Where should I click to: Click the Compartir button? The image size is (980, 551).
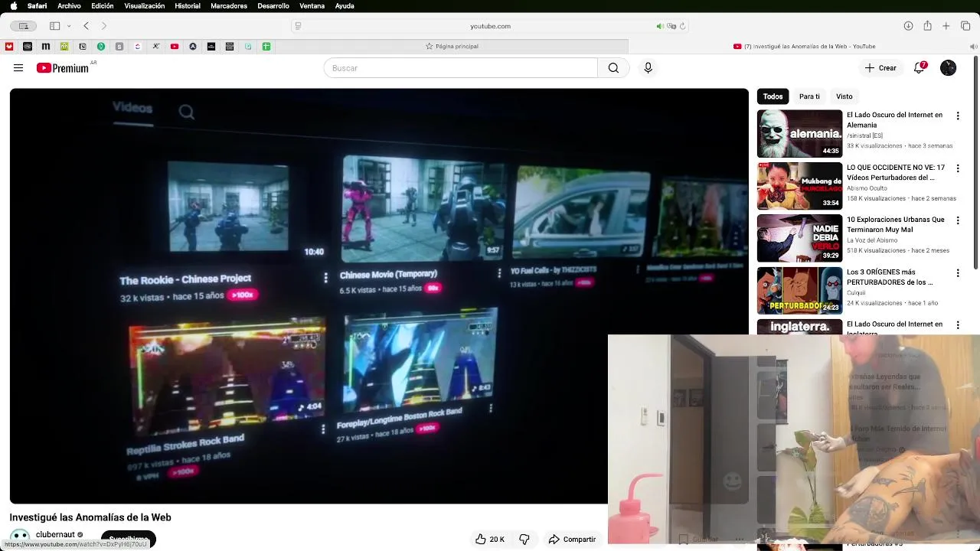tap(572, 540)
